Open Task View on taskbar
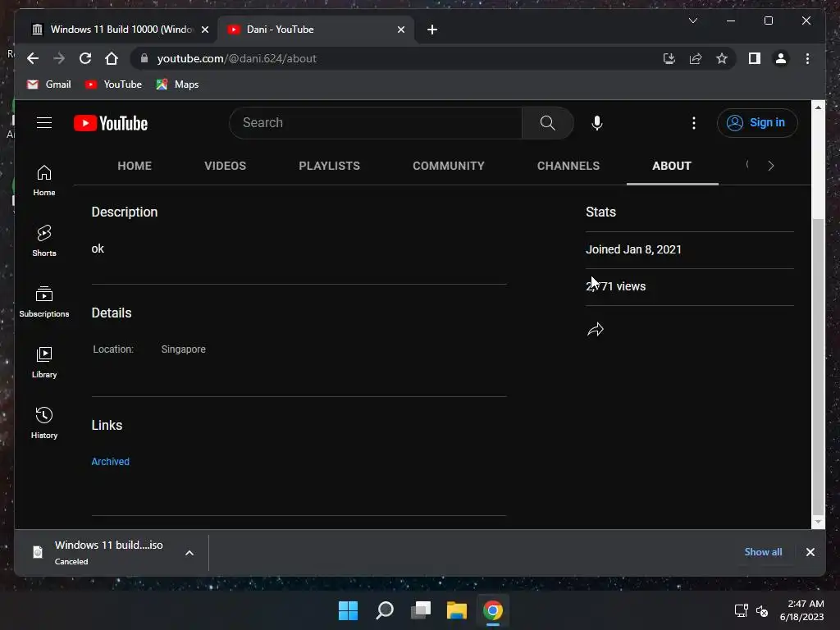Image resolution: width=840 pixels, height=630 pixels. click(x=421, y=610)
